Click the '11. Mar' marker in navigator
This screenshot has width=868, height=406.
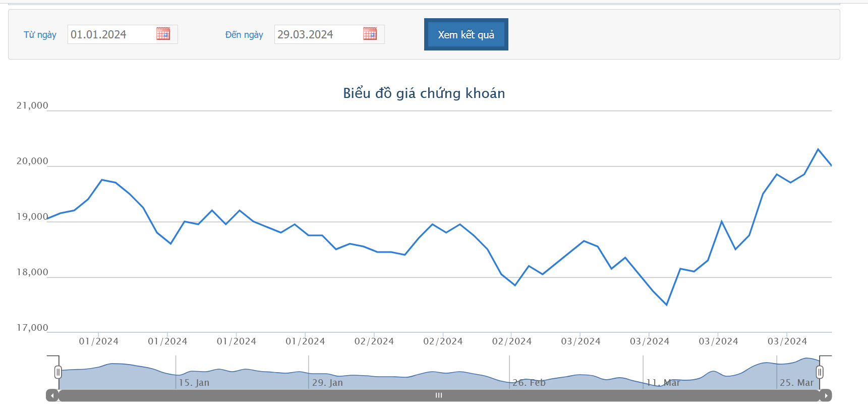[663, 383]
